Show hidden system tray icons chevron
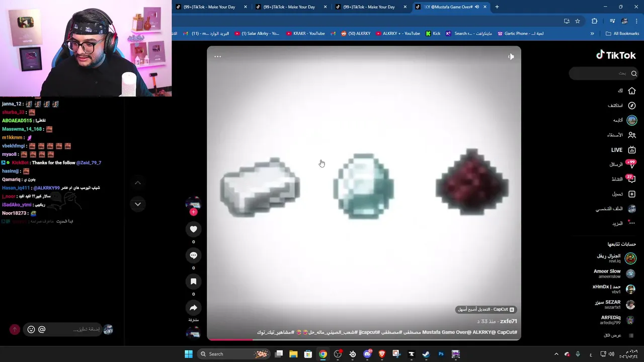This screenshot has width=644, height=362. tap(556, 354)
